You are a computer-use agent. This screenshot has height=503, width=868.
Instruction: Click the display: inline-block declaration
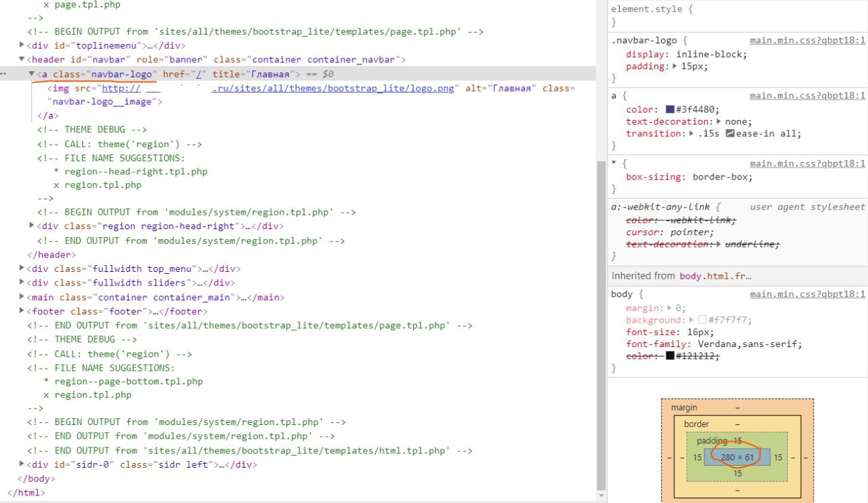(686, 54)
